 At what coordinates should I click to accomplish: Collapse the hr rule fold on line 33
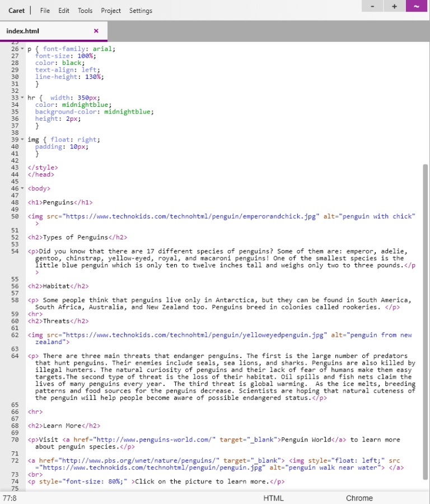coord(22,98)
